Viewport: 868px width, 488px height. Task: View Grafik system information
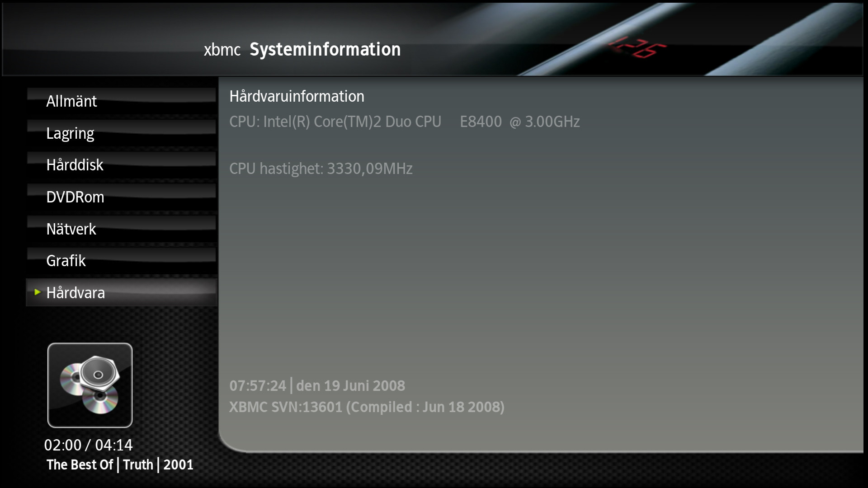click(122, 261)
